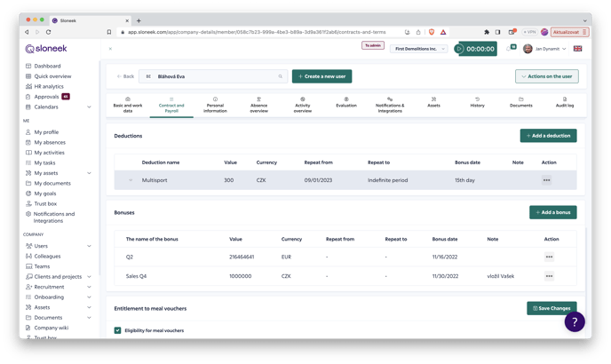This screenshot has height=364, width=611.
Task: Open the notifications bell icon
Action: (x=509, y=49)
